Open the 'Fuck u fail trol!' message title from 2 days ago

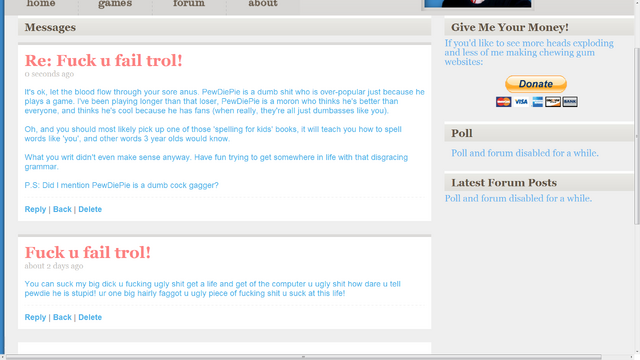click(87, 252)
